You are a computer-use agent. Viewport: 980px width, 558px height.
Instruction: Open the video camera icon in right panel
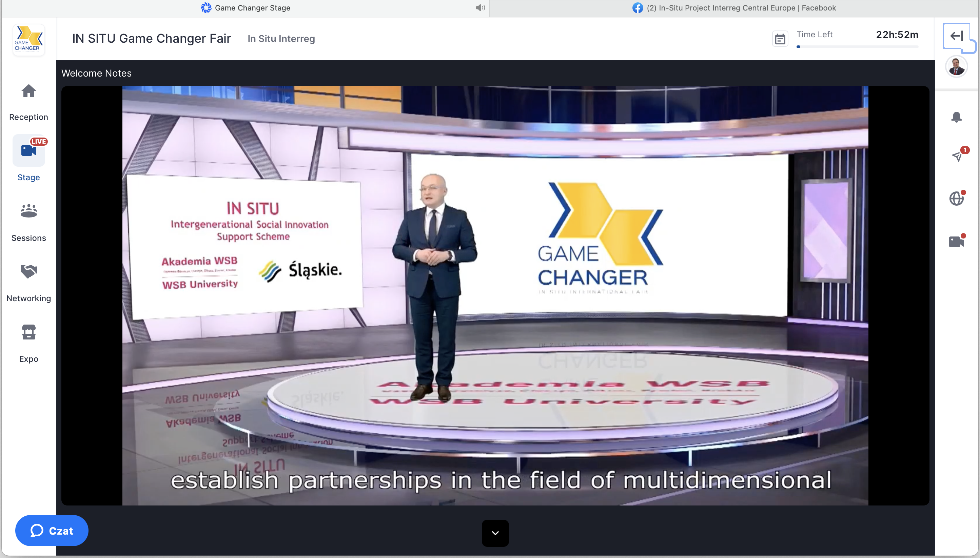click(957, 242)
